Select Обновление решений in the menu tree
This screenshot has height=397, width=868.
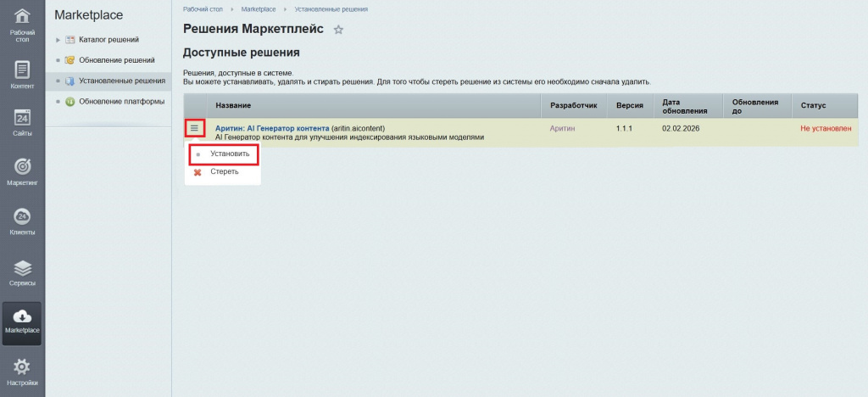pos(116,60)
